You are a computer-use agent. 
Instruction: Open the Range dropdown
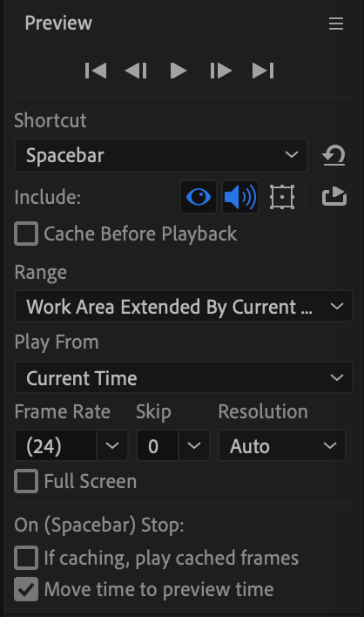(184, 306)
